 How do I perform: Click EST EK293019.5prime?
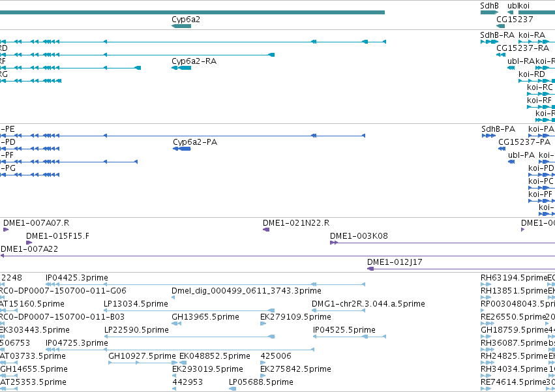pos(207,369)
